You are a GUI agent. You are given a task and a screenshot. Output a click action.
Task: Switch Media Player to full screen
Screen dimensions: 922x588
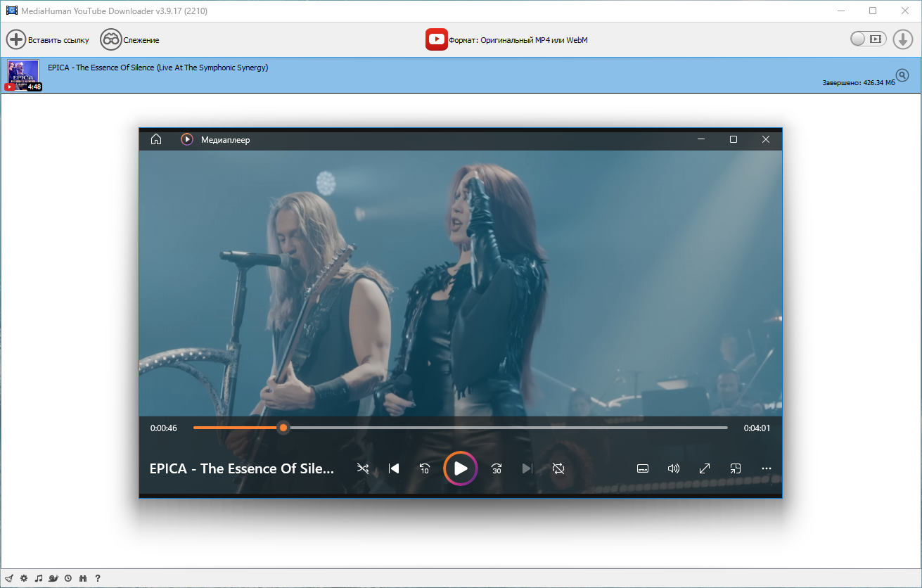pyautogui.click(x=705, y=468)
